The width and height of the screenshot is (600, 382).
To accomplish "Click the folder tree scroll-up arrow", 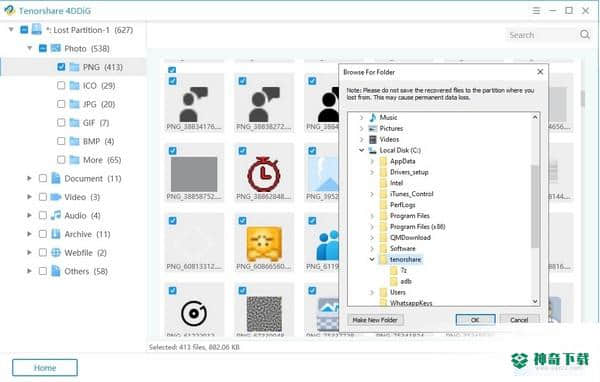I will point(535,117).
